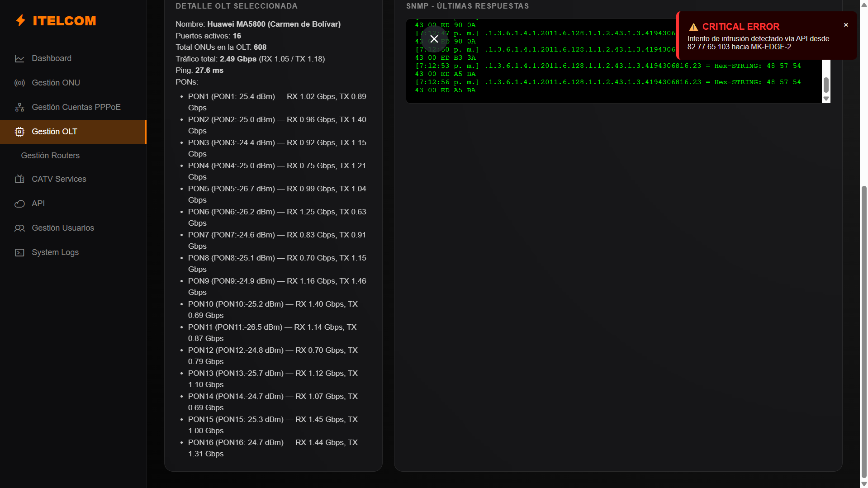
Task: Click the System Logs terminal icon
Action: point(19,252)
